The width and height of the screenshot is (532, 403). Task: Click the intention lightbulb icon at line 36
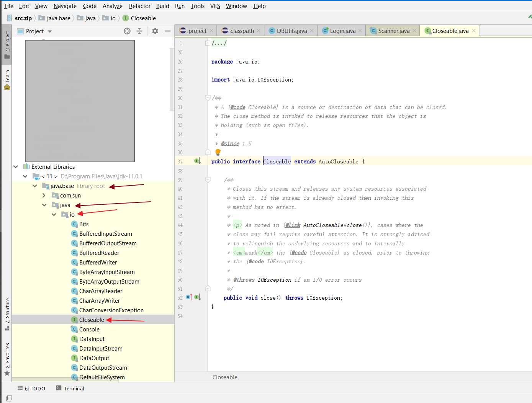pos(218,152)
